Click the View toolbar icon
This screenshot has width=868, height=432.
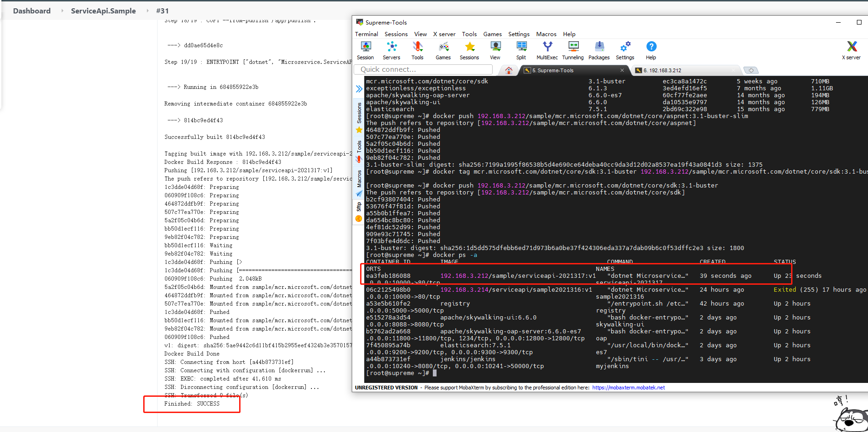(x=495, y=50)
